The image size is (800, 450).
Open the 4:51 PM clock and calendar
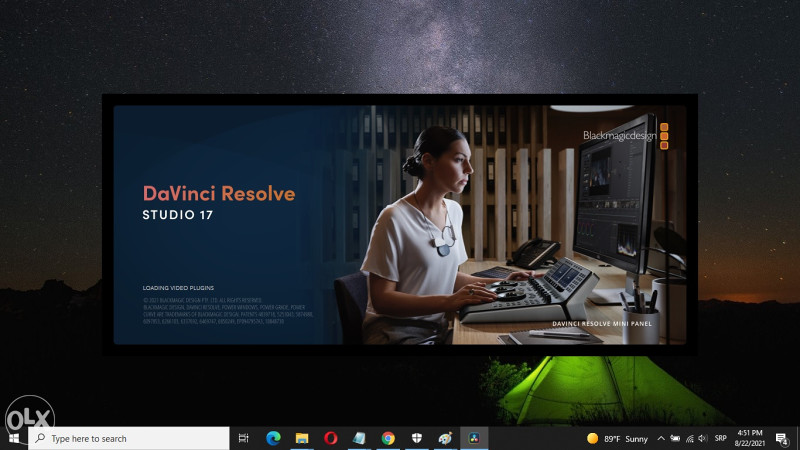coord(750,438)
